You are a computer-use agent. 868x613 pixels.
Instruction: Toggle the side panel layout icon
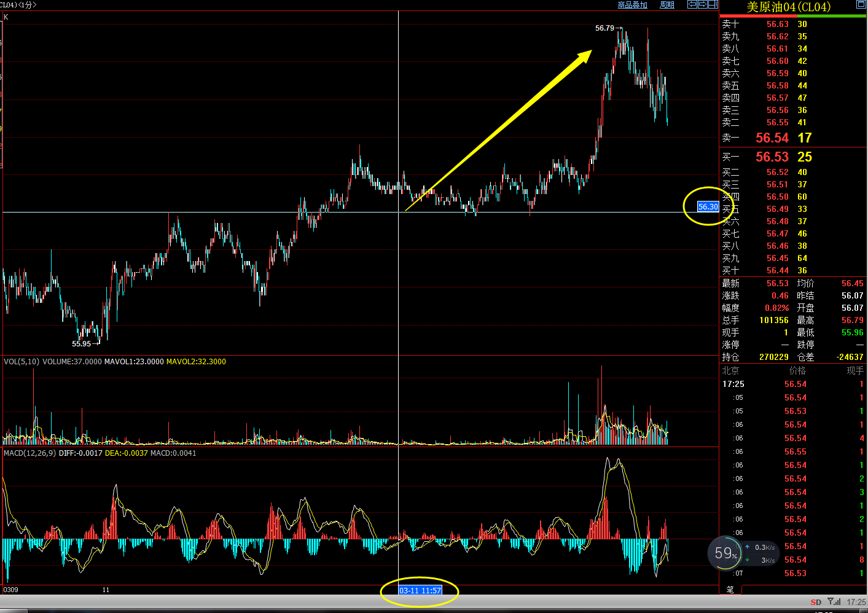click(x=713, y=4)
